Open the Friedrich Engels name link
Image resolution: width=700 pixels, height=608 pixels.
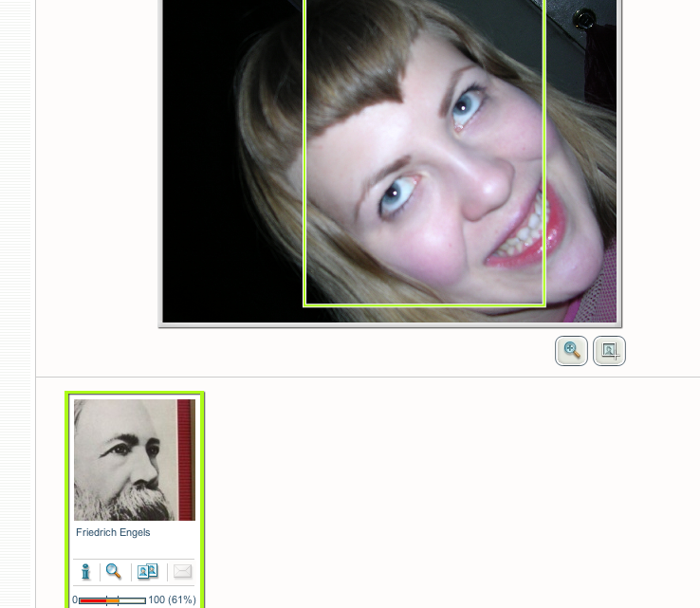click(113, 533)
